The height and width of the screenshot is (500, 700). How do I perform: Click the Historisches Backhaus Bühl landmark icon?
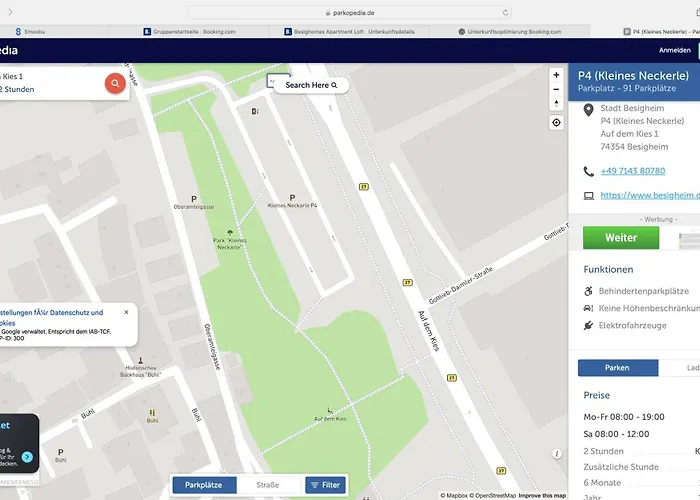pos(141,360)
